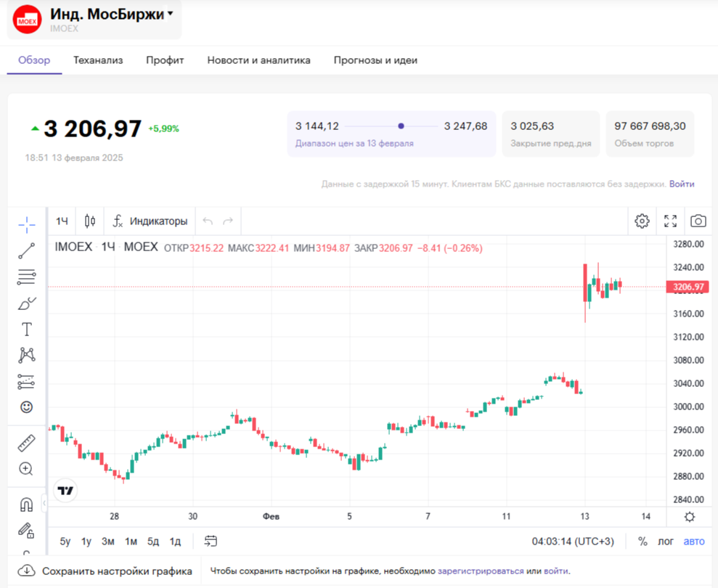Open chart settings gear in top toolbar
The image size is (718, 588).
click(642, 221)
